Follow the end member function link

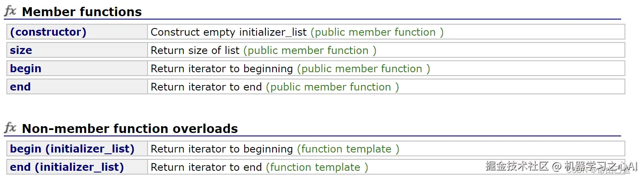coord(20,87)
